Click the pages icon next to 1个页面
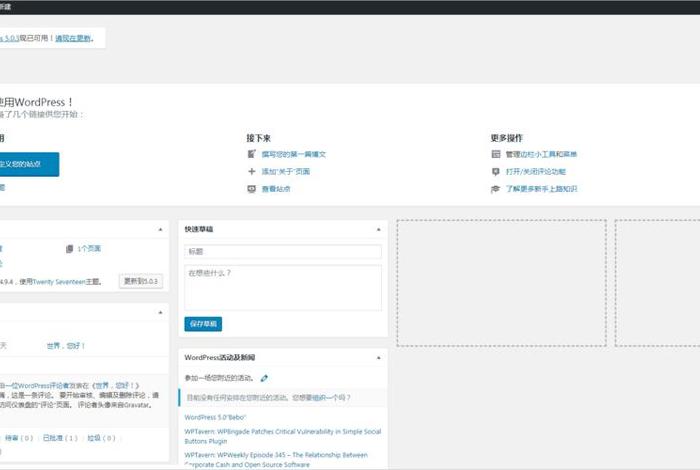Image resolution: width=700 pixels, height=470 pixels. click(x=69, y=249)
